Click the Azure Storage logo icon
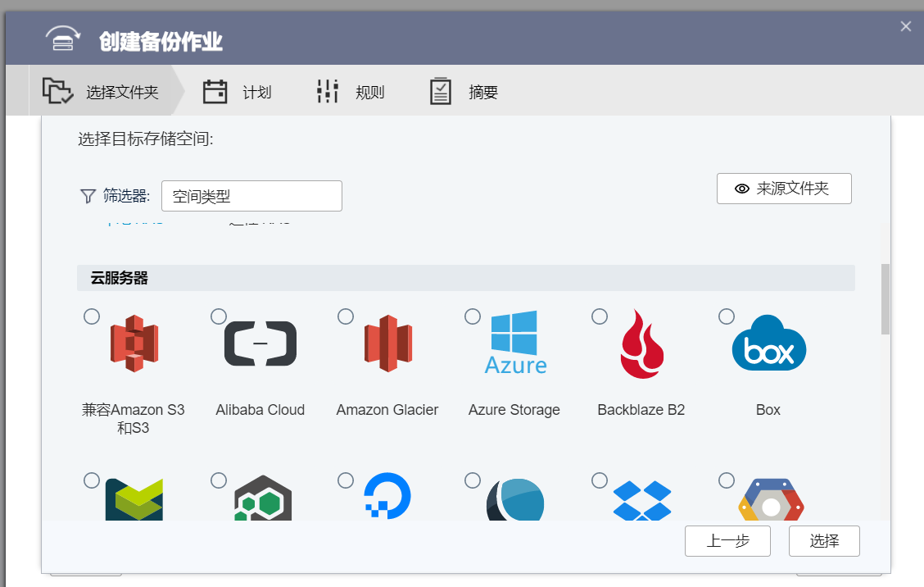The height and width of the screenshot is (587, 924). [x=515, y=342]
